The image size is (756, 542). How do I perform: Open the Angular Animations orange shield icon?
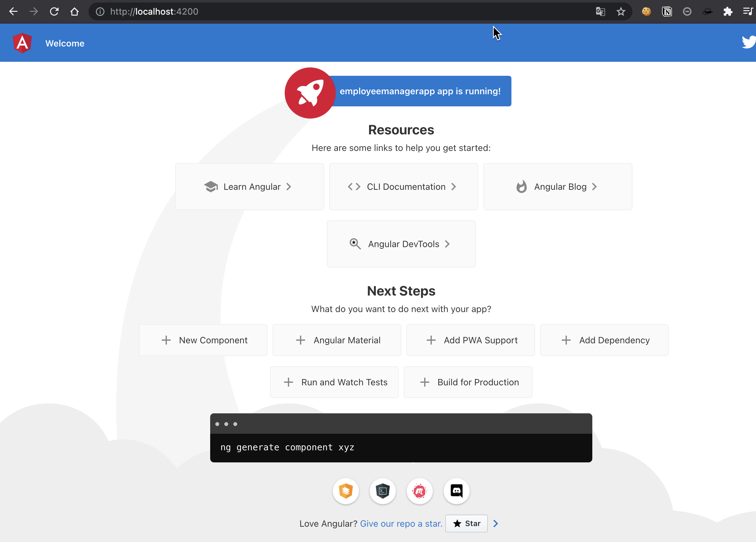tap(346, 491)
